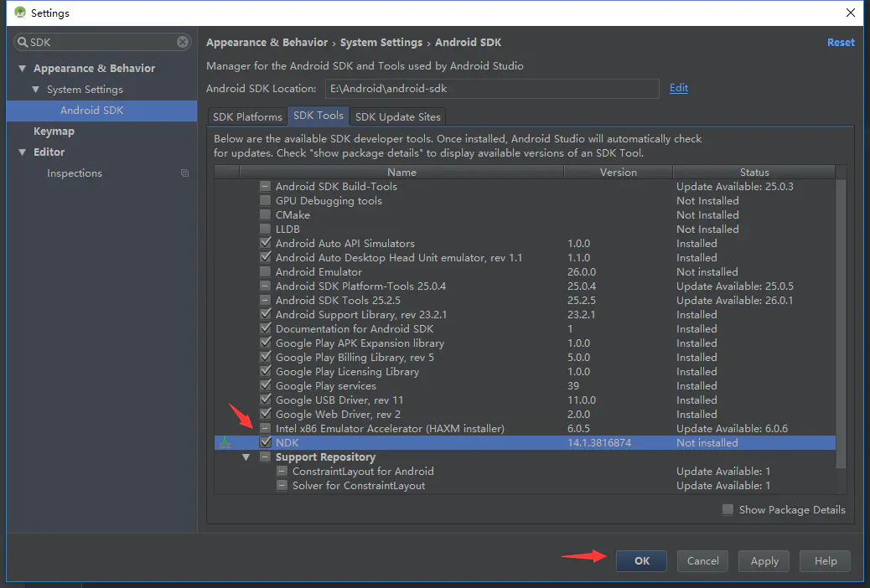This screenshot has width=870, height=588.
Task: Click 'Update Available: 26.0.1' status
Action: click(734, 300)
